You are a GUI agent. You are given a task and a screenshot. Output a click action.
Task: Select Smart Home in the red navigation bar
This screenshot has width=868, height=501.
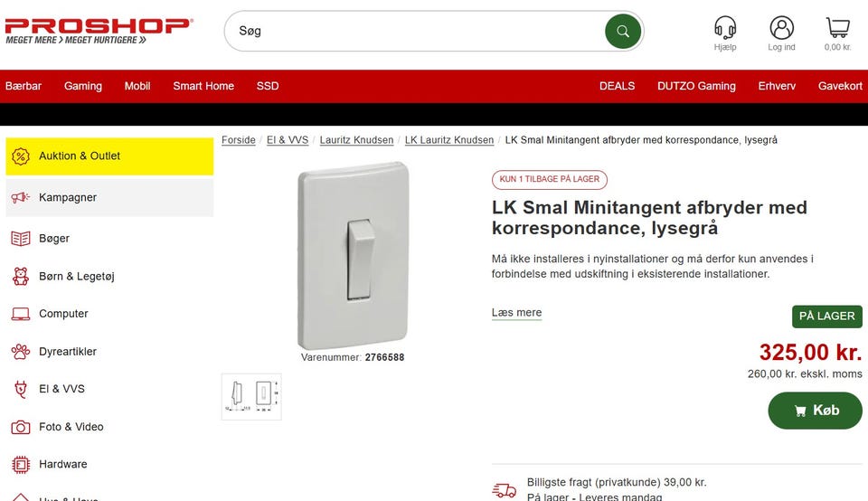(x=203, y=86)
